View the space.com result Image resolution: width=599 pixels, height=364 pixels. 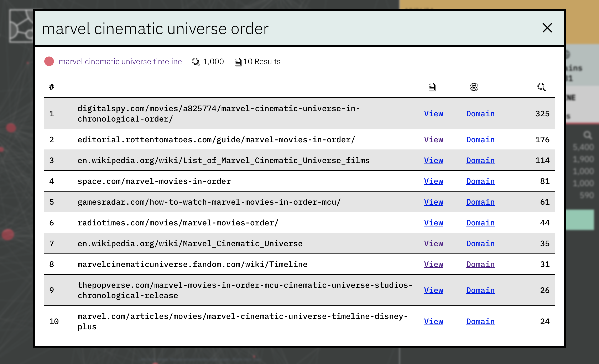[x=433, y=181]
